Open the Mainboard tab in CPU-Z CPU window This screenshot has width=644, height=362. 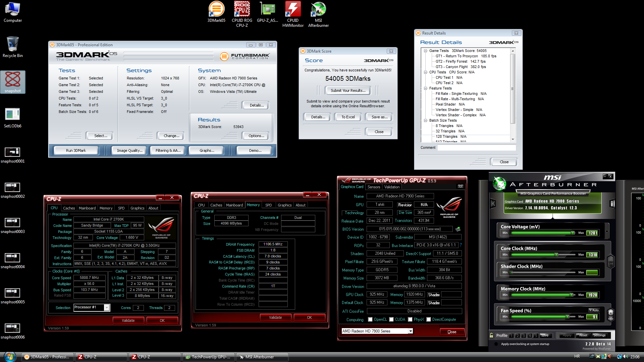pyautogui.click(x=87, y=208)
